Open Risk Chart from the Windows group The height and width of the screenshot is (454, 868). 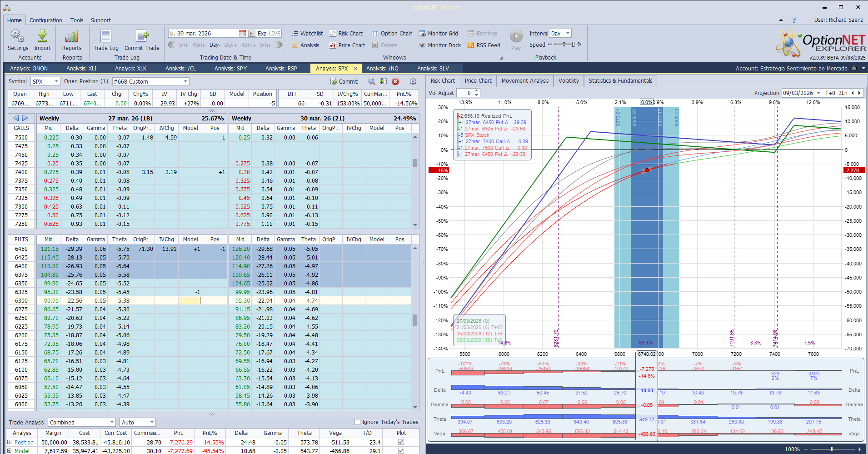click(346, 33)
